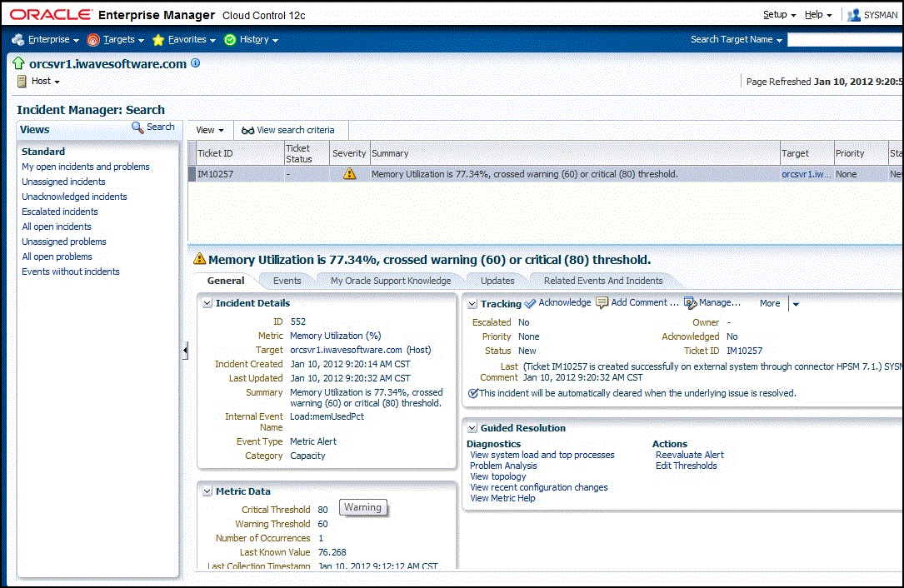The height and width of the screenshot is (588, 904).
Task: Click the Manage icon in Tracking
Action: [690, 302]
